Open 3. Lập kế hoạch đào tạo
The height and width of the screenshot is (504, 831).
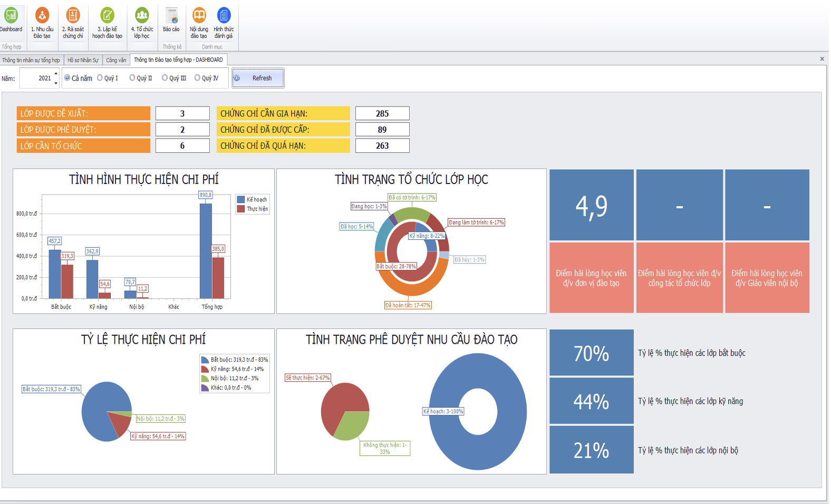[107, 23]
